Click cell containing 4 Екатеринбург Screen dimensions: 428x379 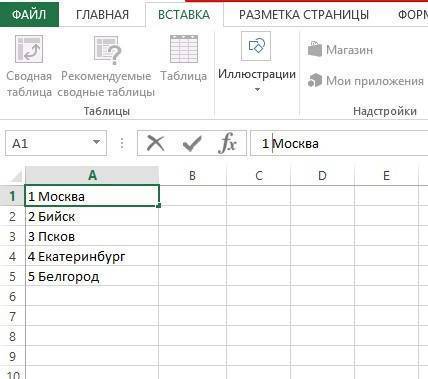[x=92, y=256]
